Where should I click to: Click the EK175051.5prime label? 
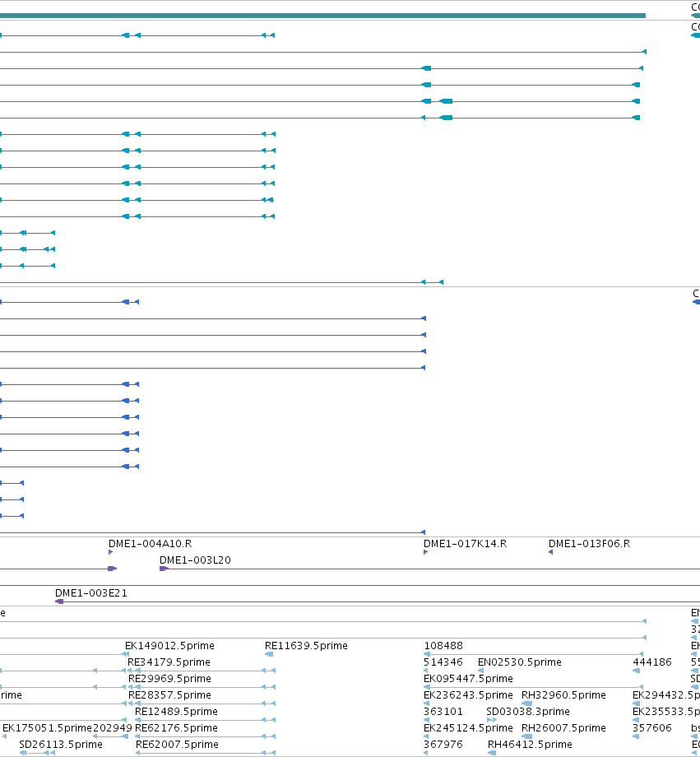[x=47, y=727]
